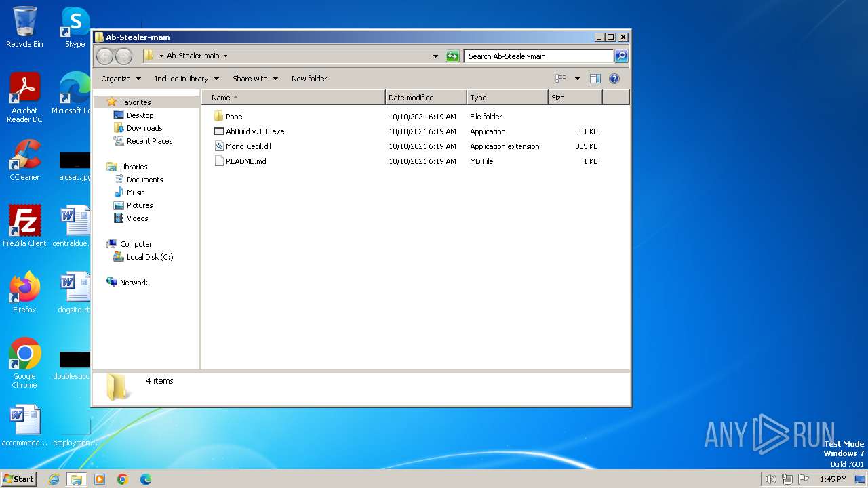Create a New folder
Viewport: 868px width, 488px height.
pos(309,79)
